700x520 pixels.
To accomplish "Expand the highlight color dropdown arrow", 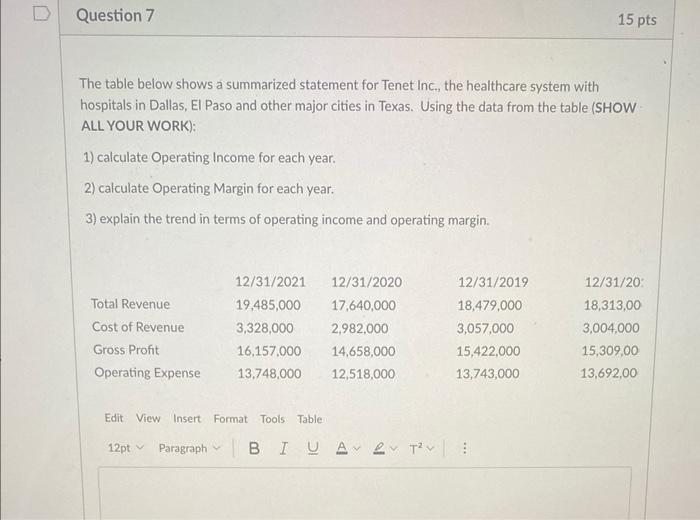I will (x=394, y=447).
